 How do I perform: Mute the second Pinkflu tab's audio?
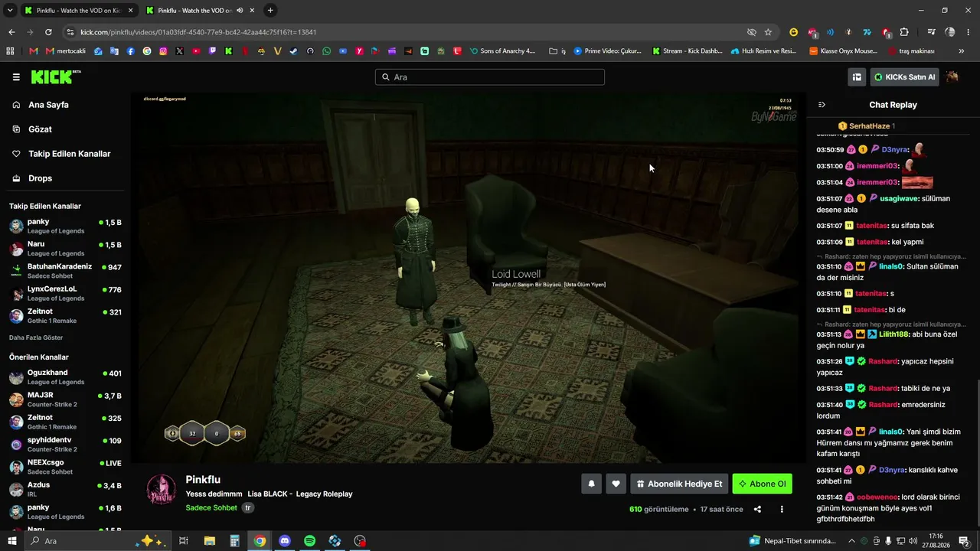tap(240, 11)
